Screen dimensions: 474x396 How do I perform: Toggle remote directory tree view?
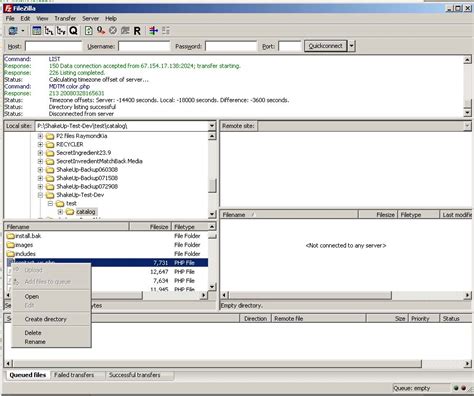[x=61, y=31]
